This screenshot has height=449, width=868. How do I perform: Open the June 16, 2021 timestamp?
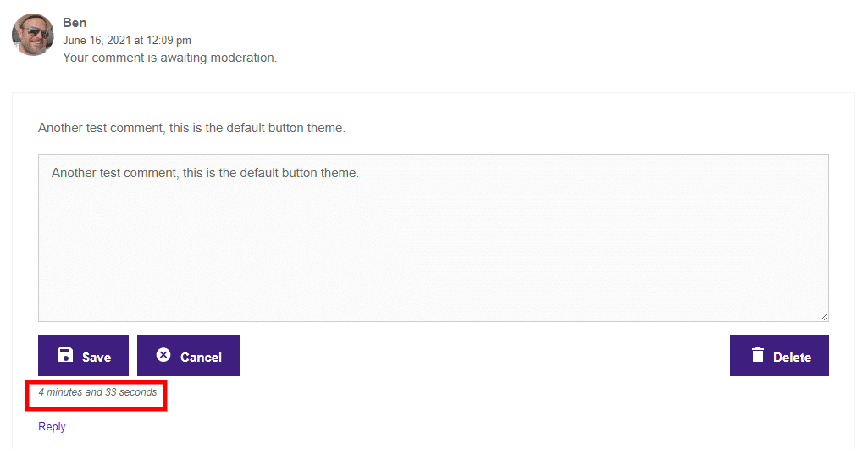(127, 41)
